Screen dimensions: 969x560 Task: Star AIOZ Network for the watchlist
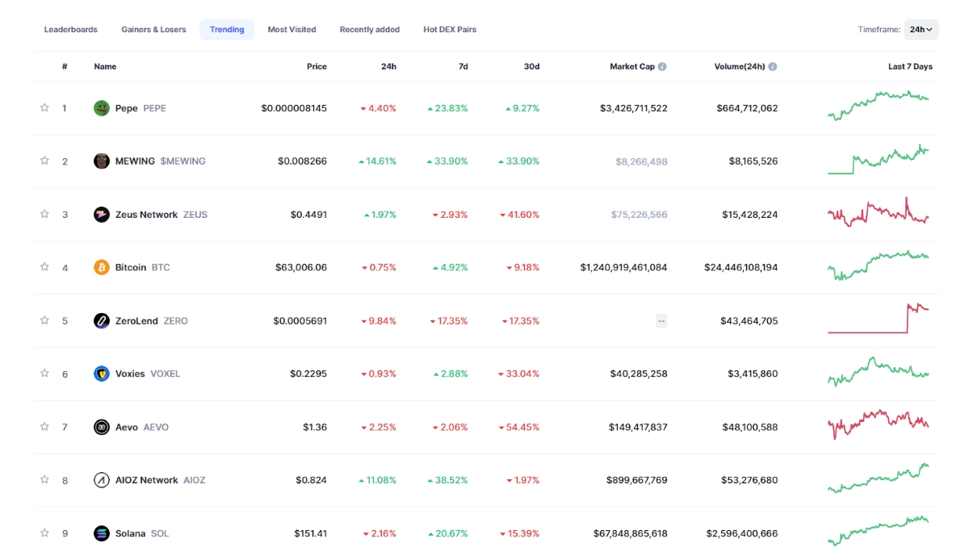(44, 479)
